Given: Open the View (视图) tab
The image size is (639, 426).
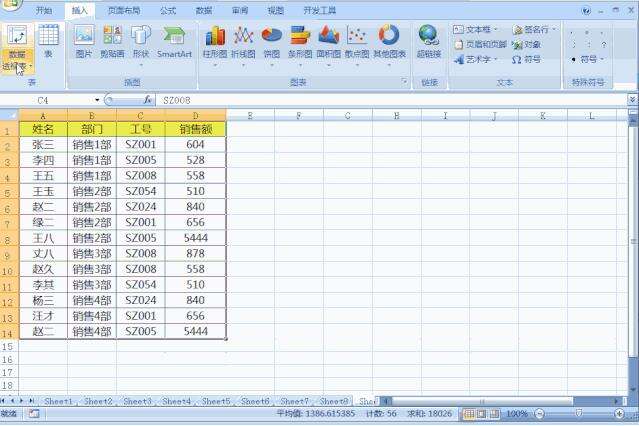Looking at the screenshot, I should 275,11.
